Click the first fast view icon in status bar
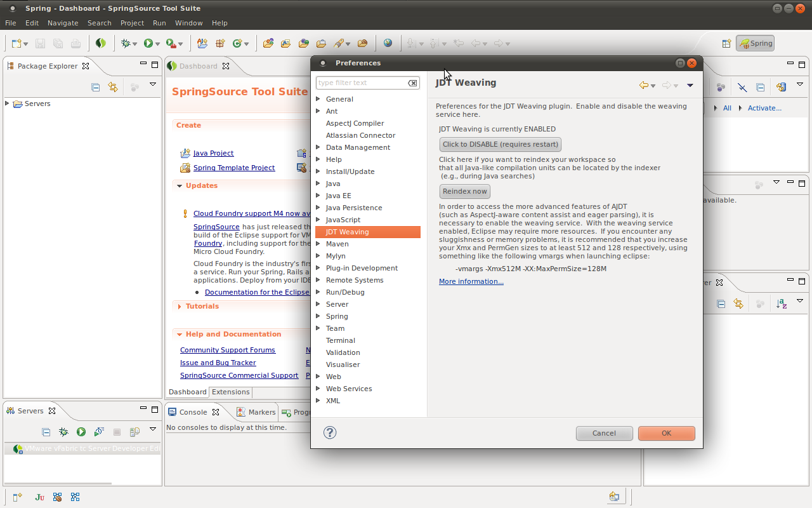The height and width of the screenshot is (508, 812). point(18,497)
